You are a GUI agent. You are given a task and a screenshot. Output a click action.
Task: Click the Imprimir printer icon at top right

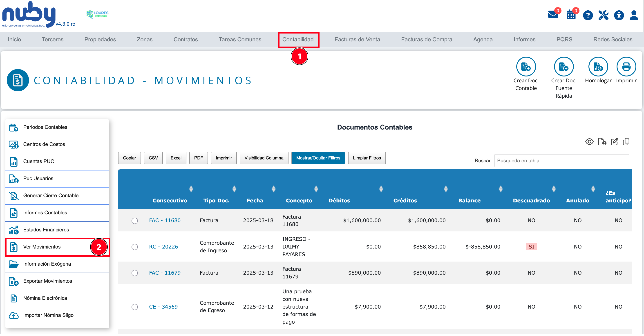point(626,67)
